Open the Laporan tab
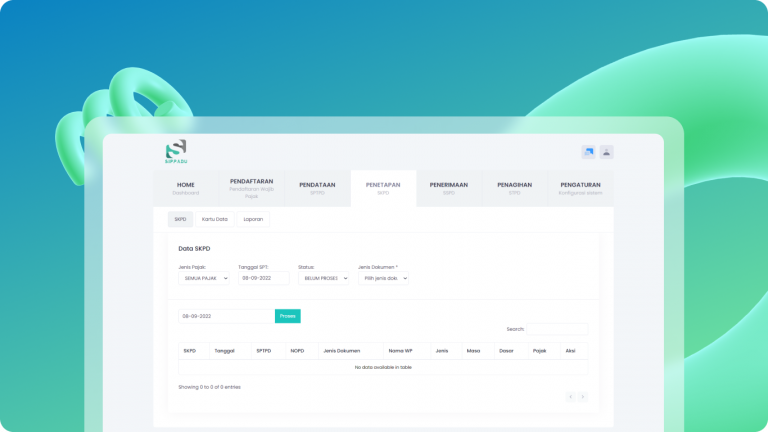Image resolution: width=768 pixels, height=432 pixels. pyautogui.click(x=253, y=218)
